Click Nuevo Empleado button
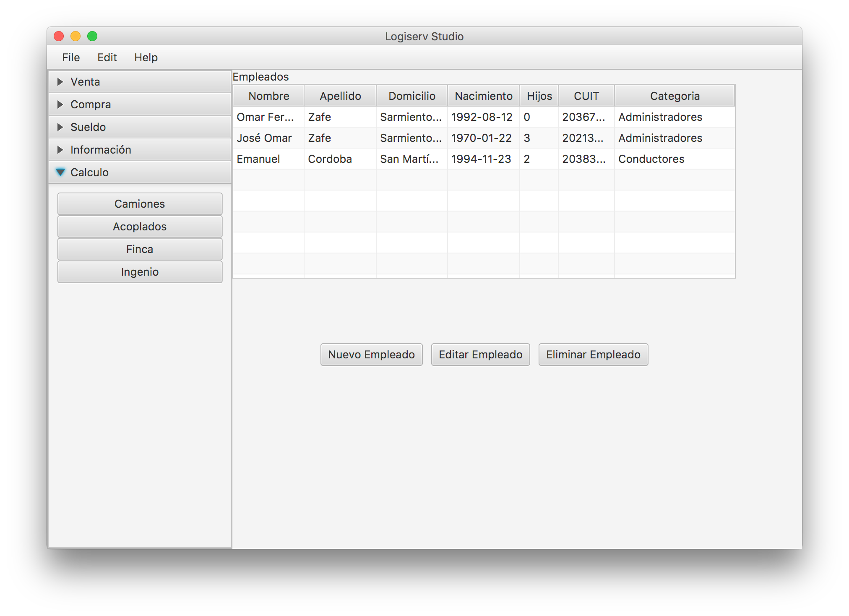This screenshot has height=616, width=849. (x=371, y=355)
